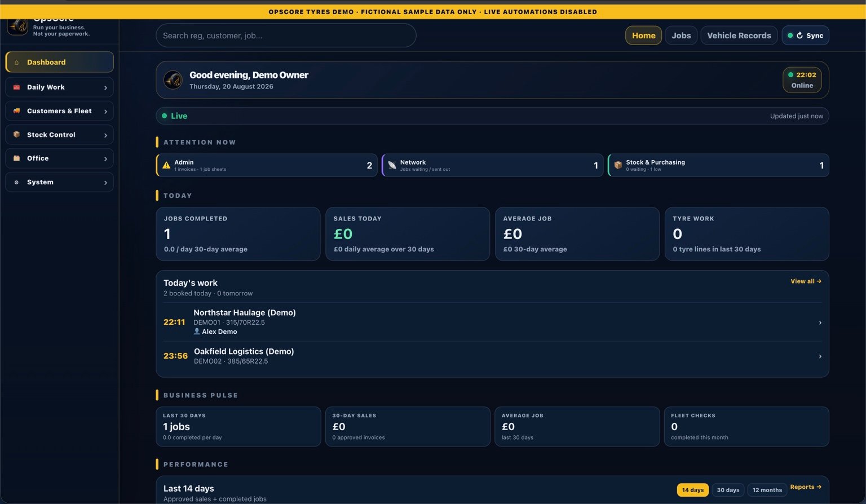Click the Fleet Checks pulse card
The image size is (866, 504).
pyautogui.click(x=746, y=427)
